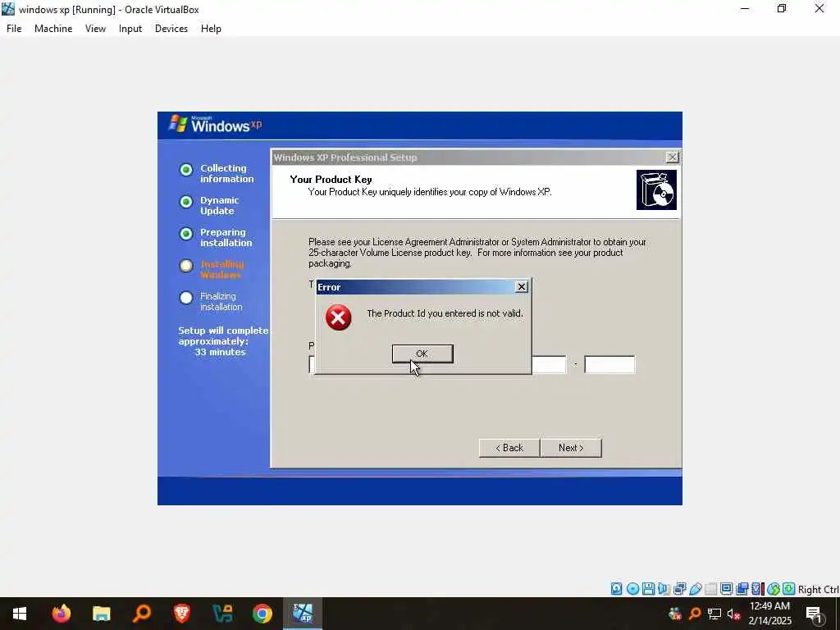Open File Explorer from the taskbar
The height and width of the screenshot is (630, 840).
[x=101, y=614]
